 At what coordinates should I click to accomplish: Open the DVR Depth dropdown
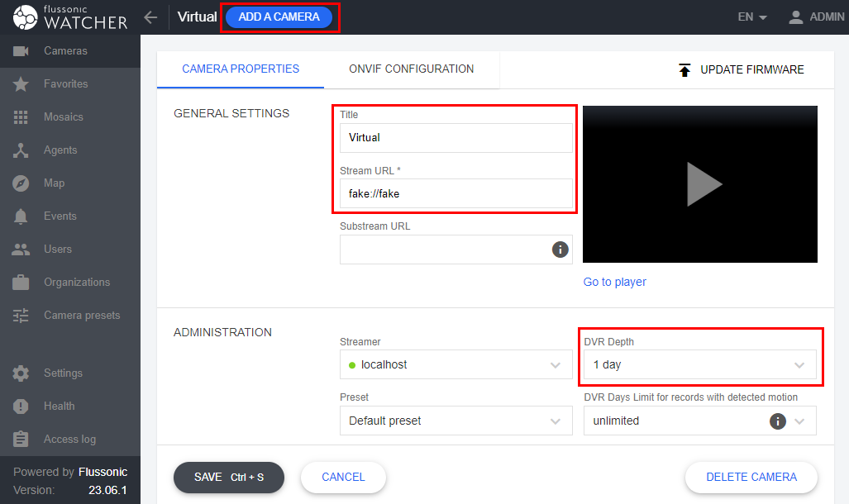[x=699, y=364]
